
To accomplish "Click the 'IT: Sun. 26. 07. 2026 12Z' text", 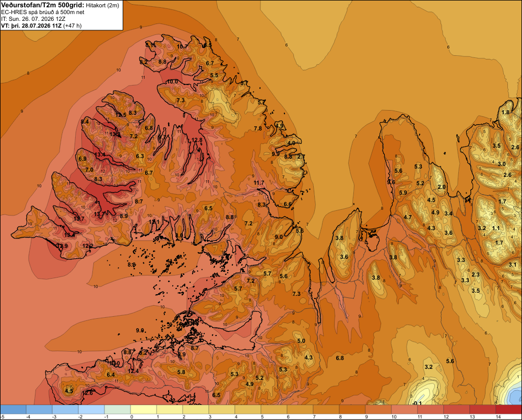I will (x=33, y=19).
